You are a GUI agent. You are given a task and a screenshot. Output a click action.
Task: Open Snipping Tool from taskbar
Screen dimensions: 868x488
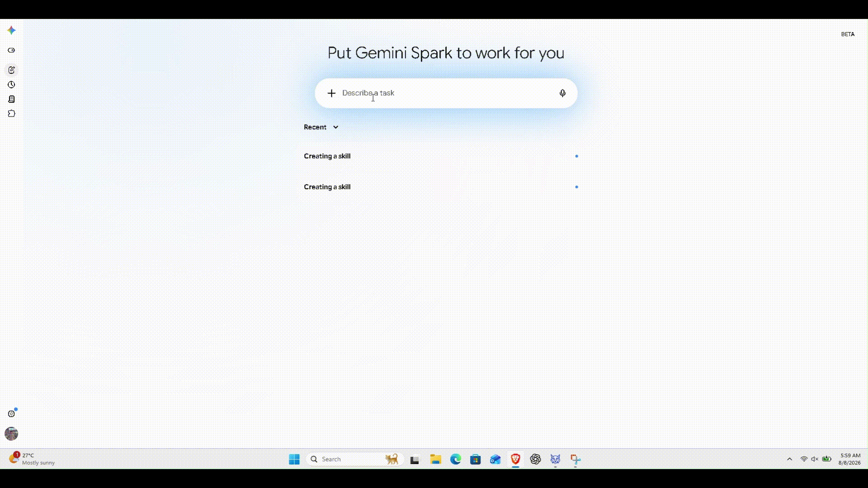click(x=575, y=459)
